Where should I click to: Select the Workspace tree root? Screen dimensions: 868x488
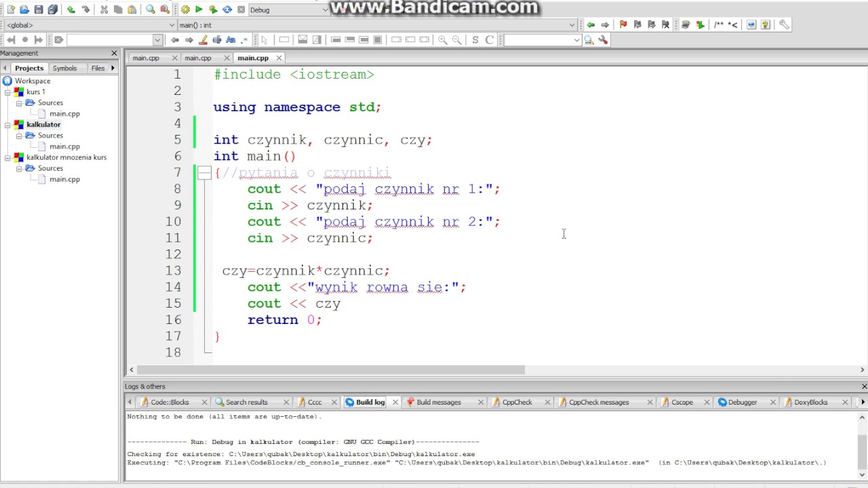[x=33, y=81]
